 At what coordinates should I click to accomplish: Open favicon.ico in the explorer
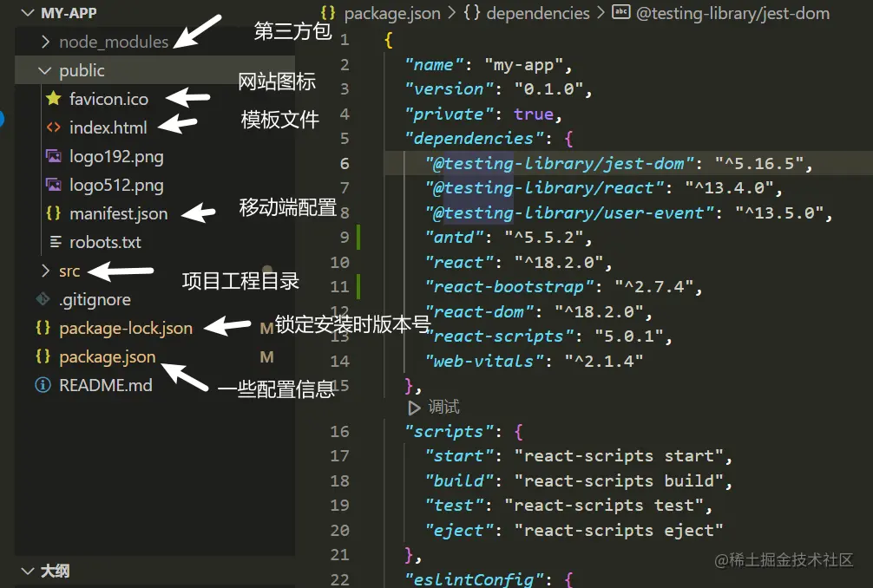pyautogui.click(x=108, y=99)
